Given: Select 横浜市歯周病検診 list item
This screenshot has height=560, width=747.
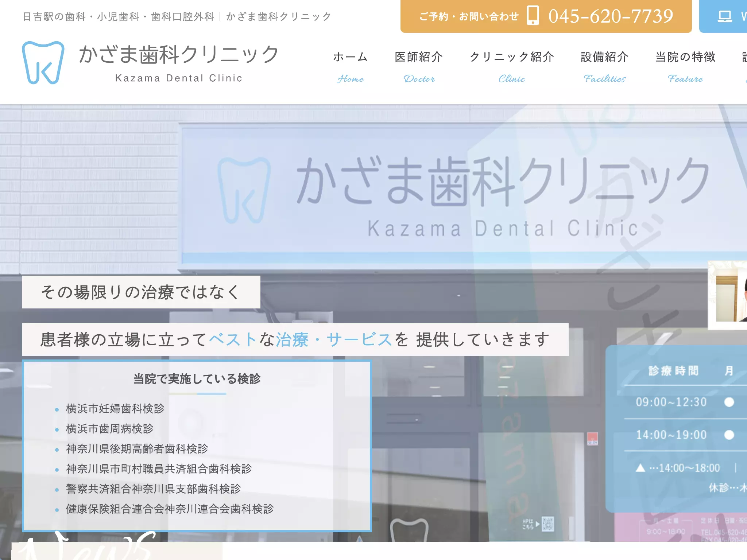Looking at the screenshot, I should [x=109, y=429].
